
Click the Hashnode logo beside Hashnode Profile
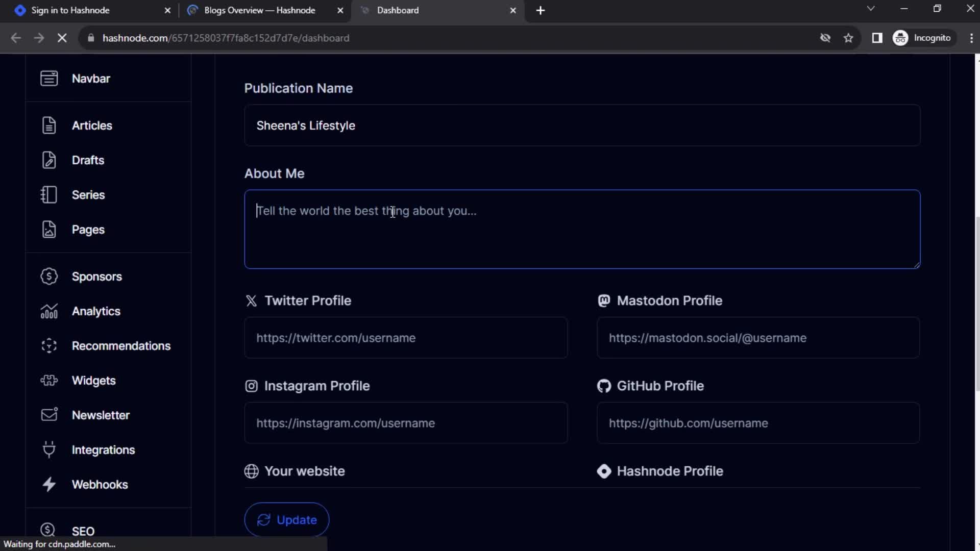tap(604, 471)
